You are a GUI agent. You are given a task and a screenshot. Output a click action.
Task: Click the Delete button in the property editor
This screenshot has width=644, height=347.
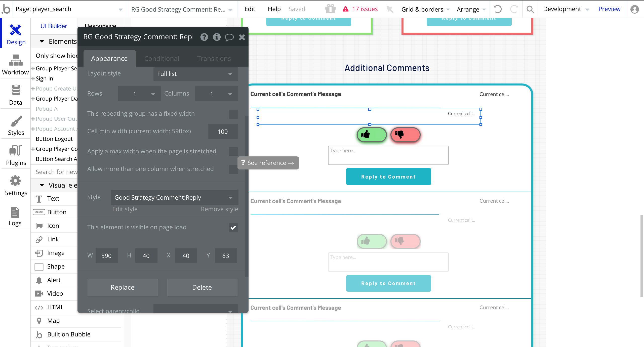202,287
